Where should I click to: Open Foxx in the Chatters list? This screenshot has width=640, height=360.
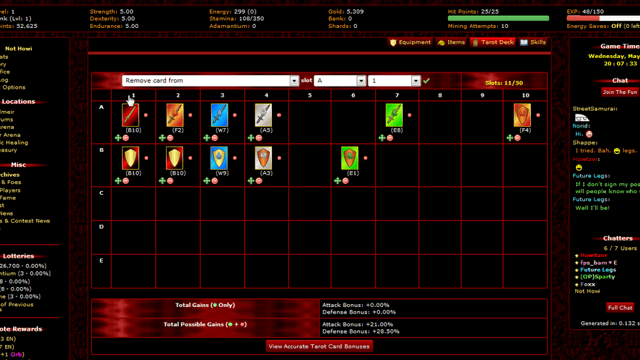(588, 284)
